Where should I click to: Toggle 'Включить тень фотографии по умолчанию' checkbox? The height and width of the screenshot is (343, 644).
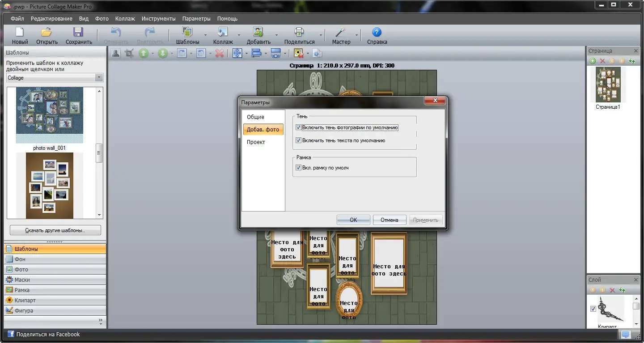click(x=298, y=127)
